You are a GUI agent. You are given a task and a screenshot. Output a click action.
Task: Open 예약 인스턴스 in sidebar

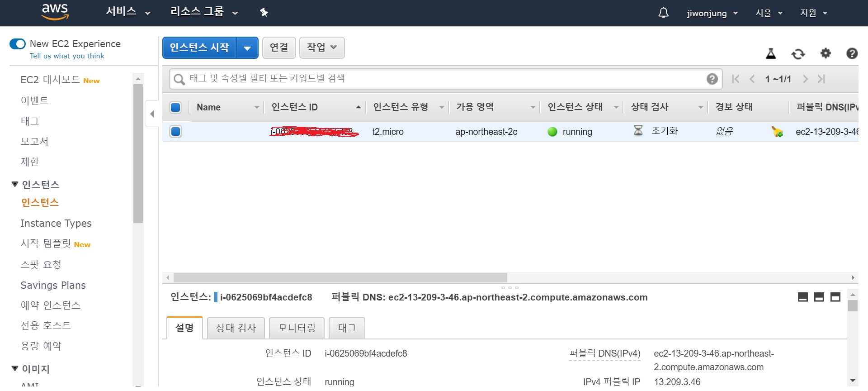pos(50,305)
